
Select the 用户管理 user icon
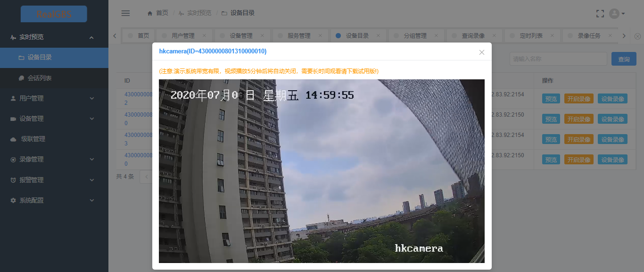tap(13, 98)
